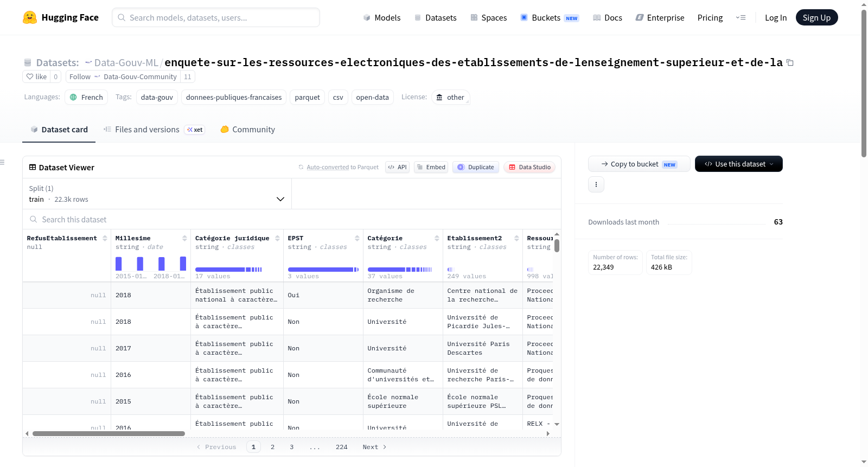Go to Datasets in the top navigation
Screen dimensions: 868x467
point(435,18)
